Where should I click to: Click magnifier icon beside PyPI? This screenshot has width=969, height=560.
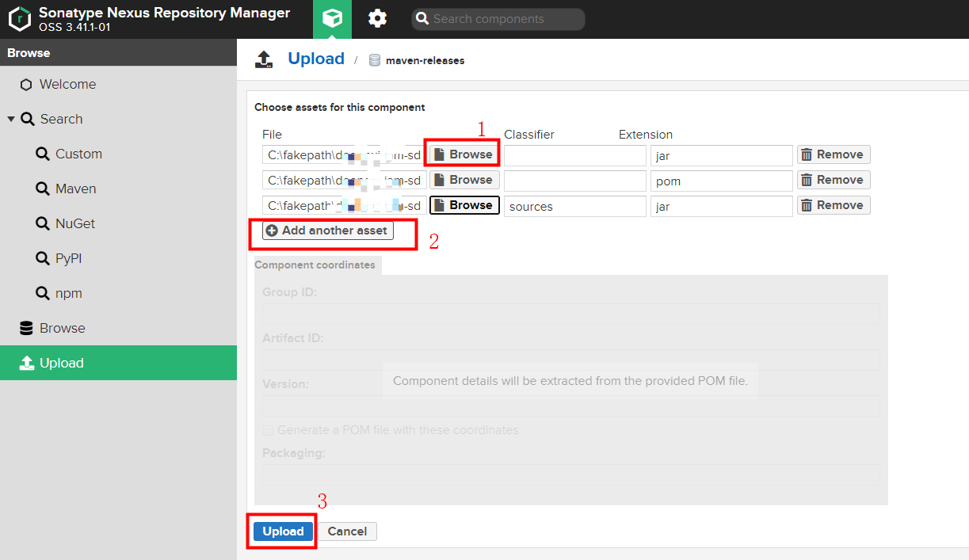[x=43, y=258]
